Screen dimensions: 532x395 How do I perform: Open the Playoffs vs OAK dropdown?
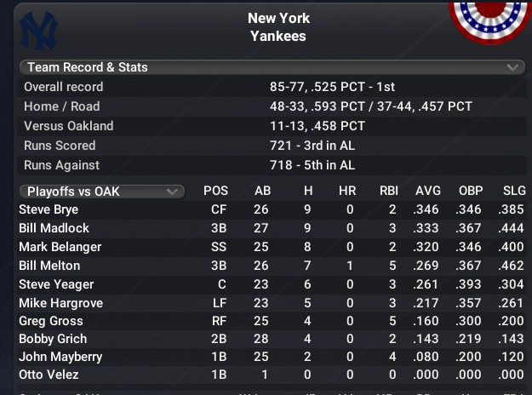pos(101,191)
